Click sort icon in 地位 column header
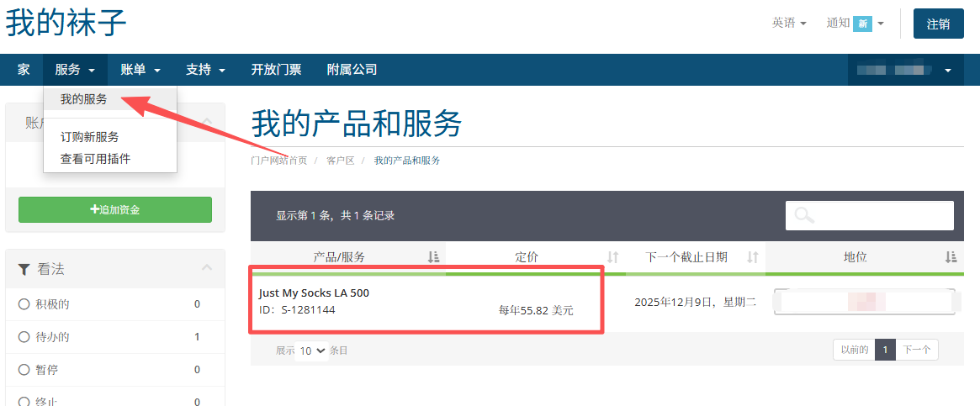This screenshot has height=406, width=980. pos(951,257)
